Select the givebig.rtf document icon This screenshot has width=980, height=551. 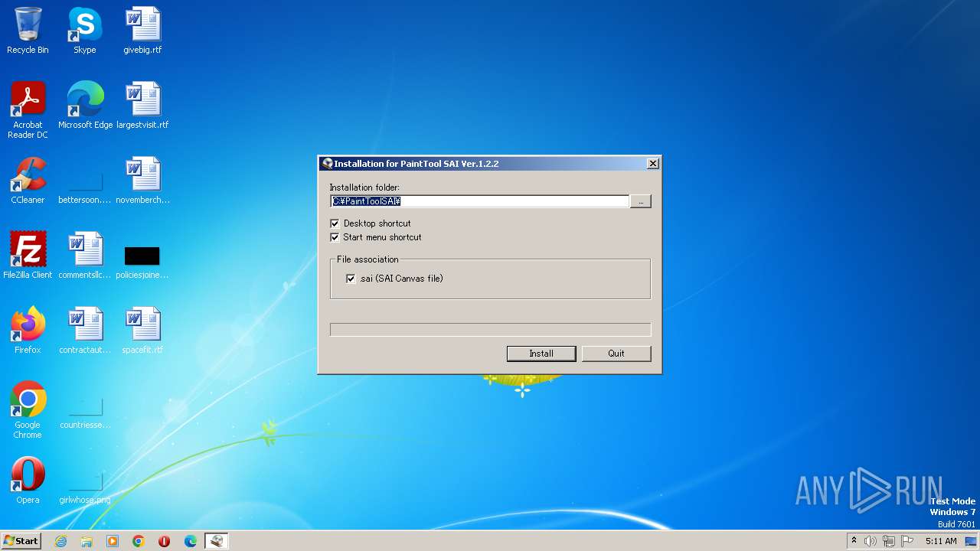[x=142, y=31]
